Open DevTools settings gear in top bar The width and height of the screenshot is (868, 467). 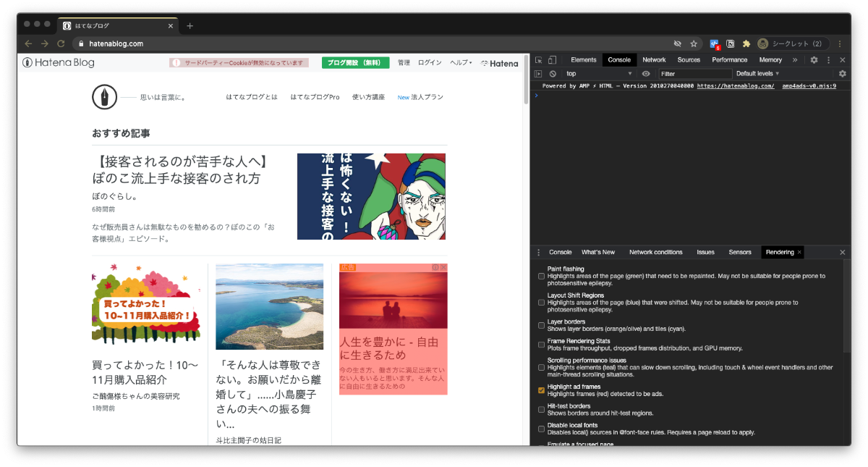pos(814,60)
